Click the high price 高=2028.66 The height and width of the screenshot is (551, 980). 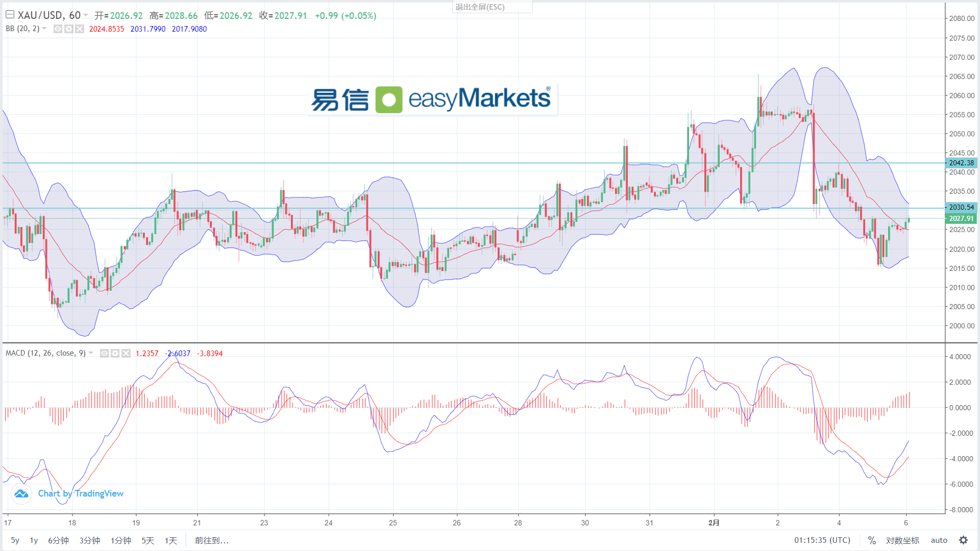tap(174, 16)
